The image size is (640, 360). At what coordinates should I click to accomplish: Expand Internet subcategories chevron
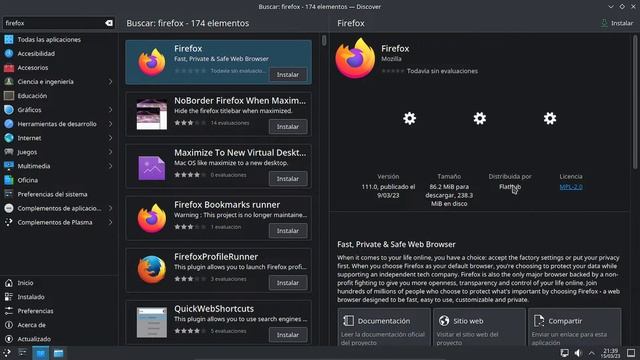point(110,138)
